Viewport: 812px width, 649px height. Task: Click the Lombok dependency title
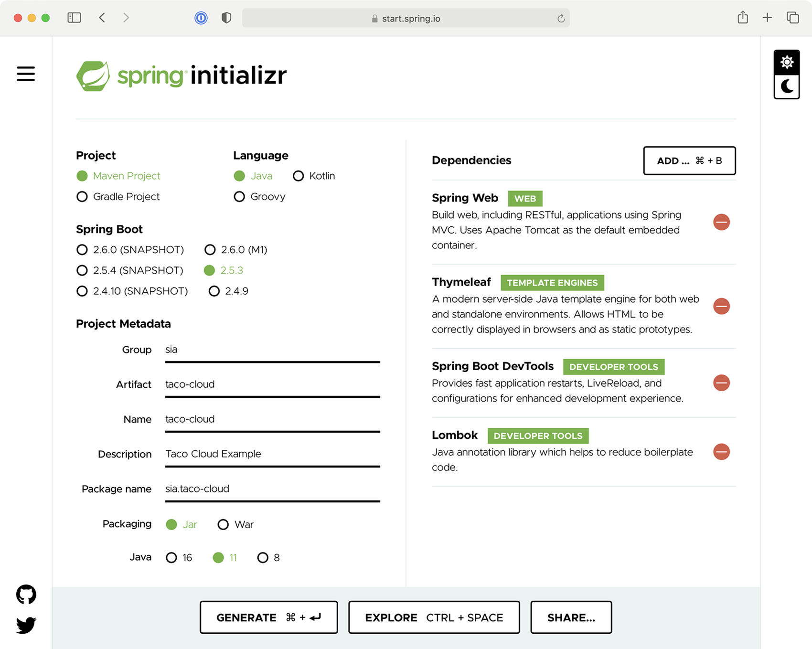point(455,435)
